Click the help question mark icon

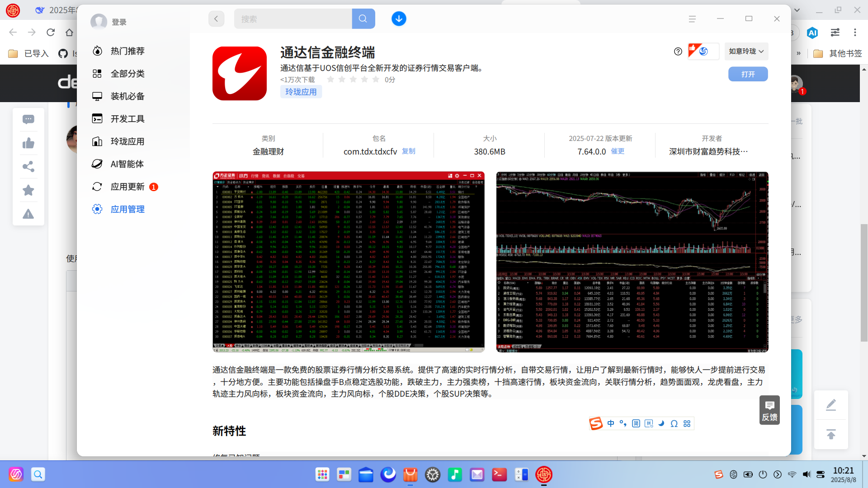point(678,52)
